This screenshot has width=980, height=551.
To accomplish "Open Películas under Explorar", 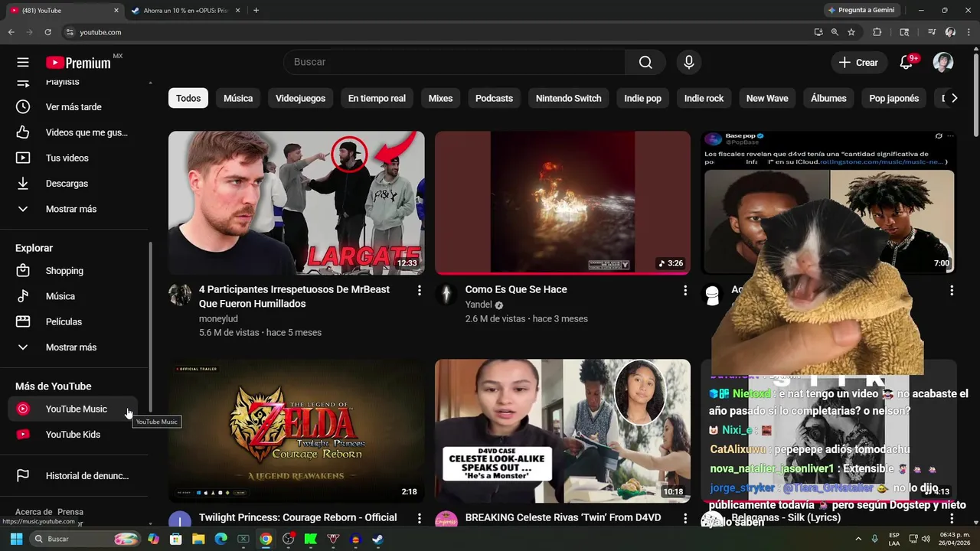I will [73, 321].
